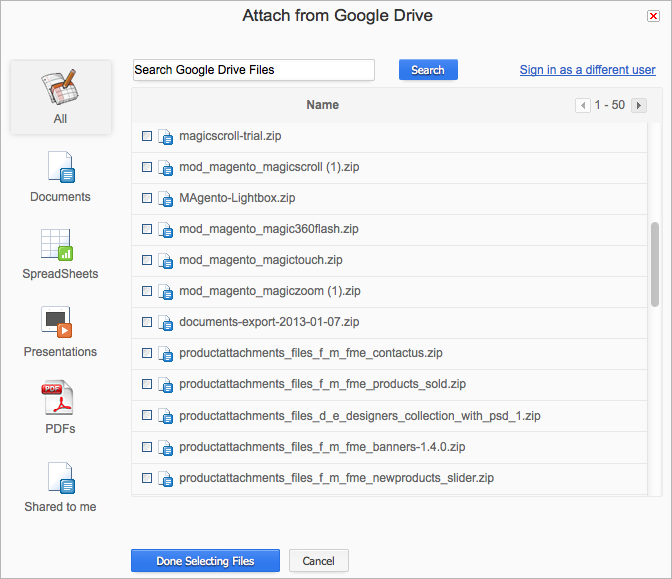Close the Attach from Google Drive dialog
672x579 pixels.
tap(653, 16)
